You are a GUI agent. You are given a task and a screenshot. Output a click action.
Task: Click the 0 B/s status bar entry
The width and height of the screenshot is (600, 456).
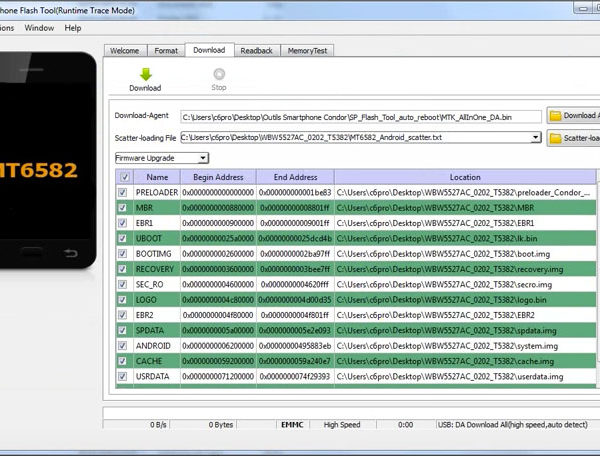[158, 425]
